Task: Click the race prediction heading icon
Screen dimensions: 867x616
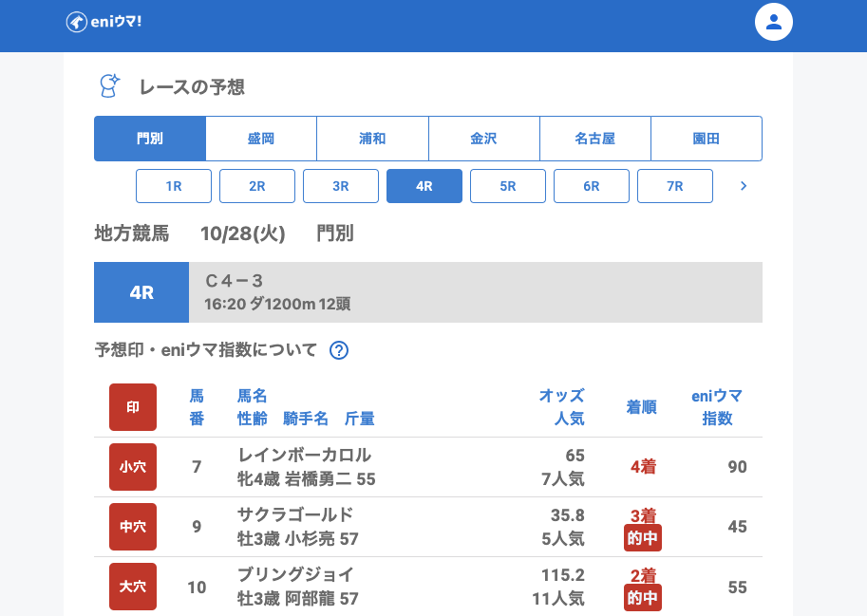Action: 110,86
